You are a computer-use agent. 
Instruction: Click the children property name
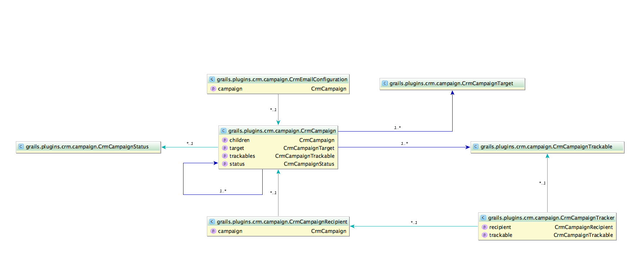click(239, 140)
